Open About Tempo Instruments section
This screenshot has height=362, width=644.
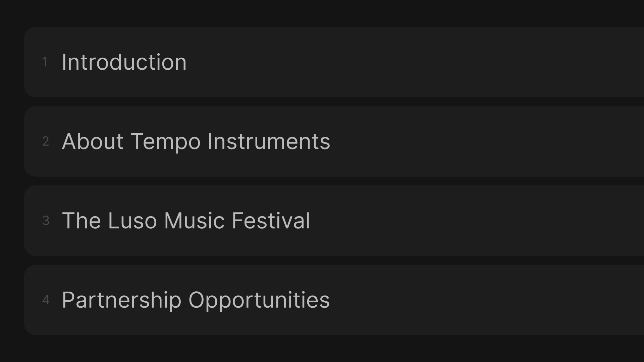click(196, 140)
